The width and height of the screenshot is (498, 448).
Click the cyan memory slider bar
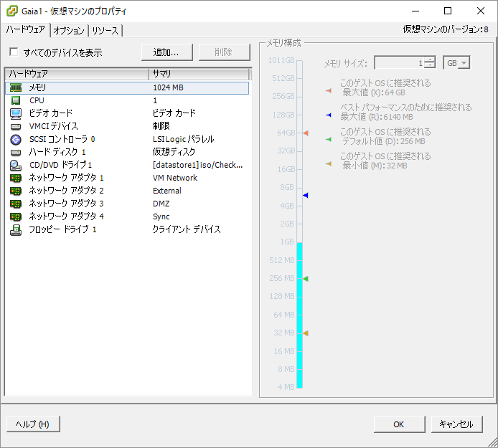click(299, 315)
